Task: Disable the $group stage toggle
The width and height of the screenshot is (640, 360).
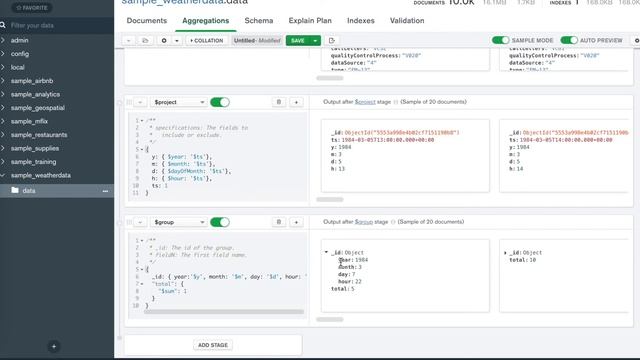Action: [220, 222]
